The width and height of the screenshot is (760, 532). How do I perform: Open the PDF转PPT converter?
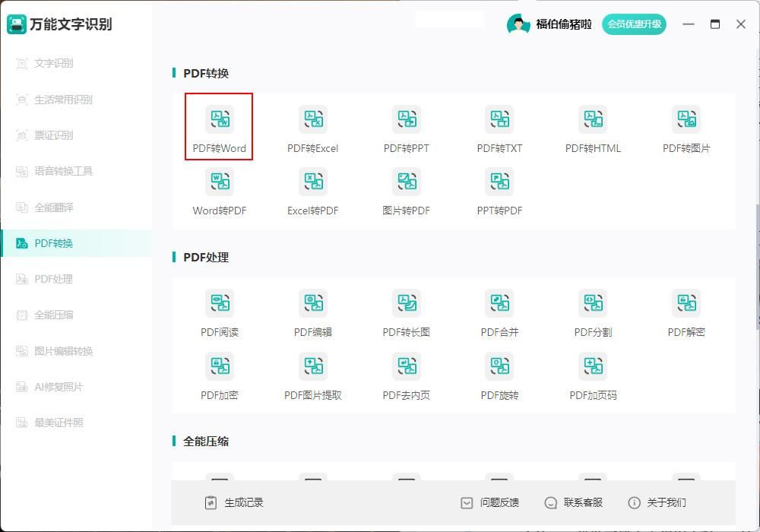pyautogui.click(x=406, y=126)
